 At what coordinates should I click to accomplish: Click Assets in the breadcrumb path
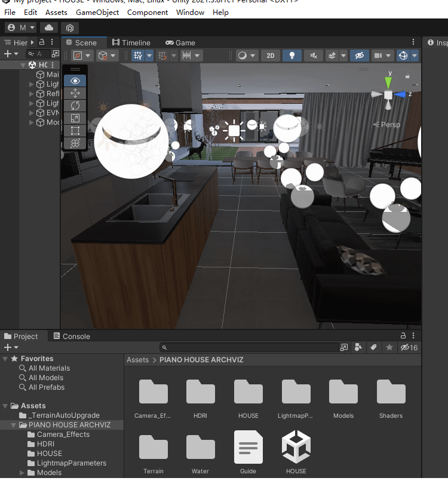pos(137,360)
